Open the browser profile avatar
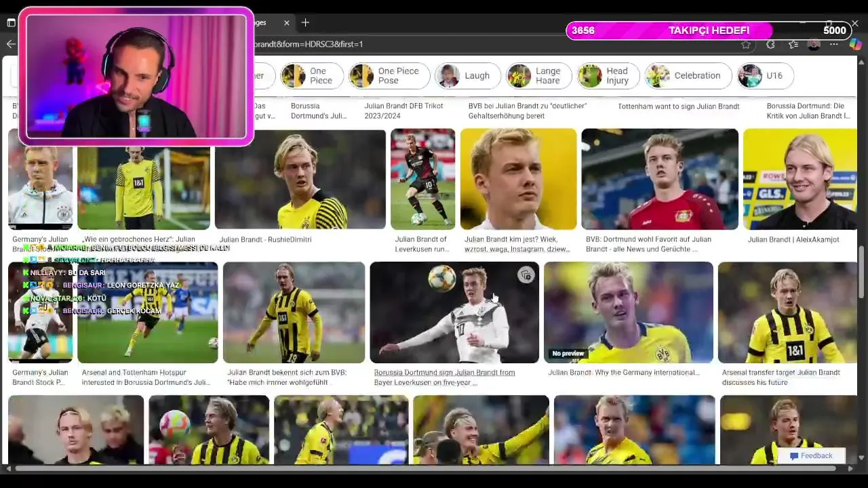Viewport: 868px width, 488px height. pos(814,44)
